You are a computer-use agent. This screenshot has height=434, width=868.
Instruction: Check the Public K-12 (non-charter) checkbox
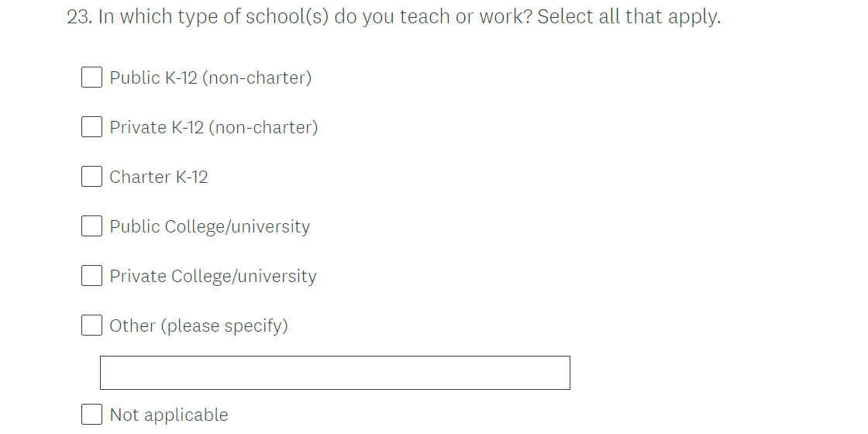point(91,77)
